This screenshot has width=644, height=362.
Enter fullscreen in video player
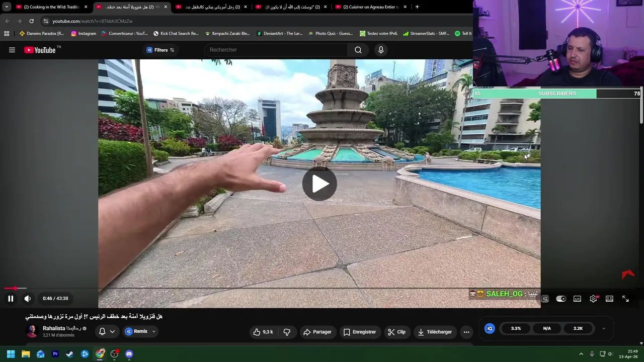pos(625,299)
